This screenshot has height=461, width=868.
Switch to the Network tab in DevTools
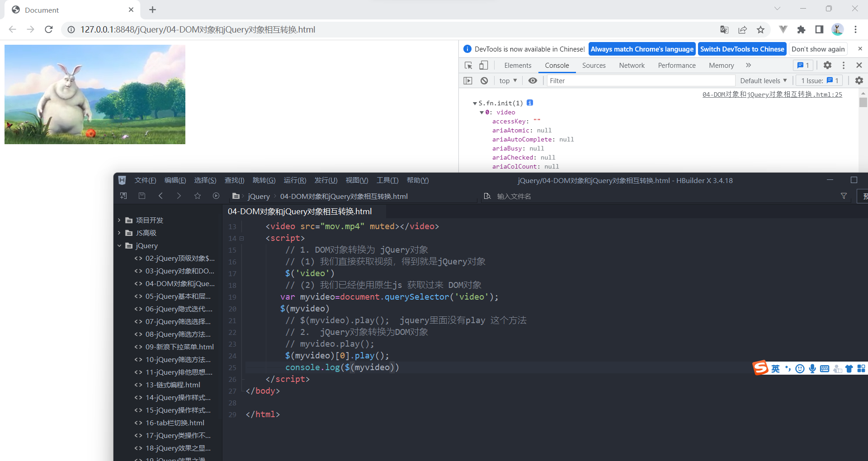coord(632,65)
